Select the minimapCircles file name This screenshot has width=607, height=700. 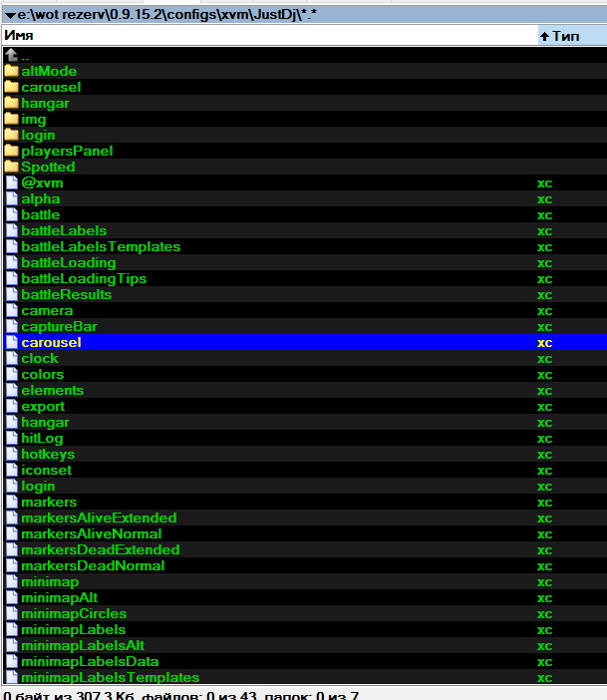coord(74,614)
